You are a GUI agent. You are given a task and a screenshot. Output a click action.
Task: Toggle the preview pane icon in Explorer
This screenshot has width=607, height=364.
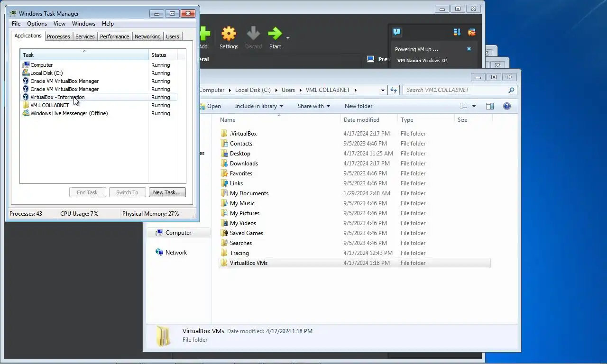click(x=490, y=106)
